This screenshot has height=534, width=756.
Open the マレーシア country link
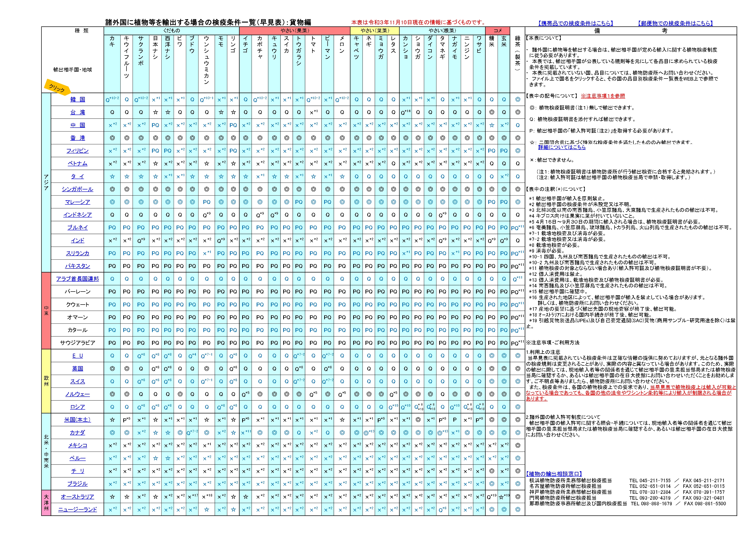coord(77,202)
